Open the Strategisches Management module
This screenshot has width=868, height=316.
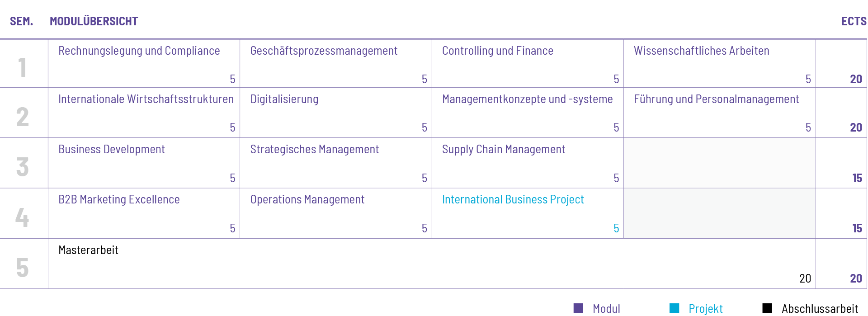coord(336,163)
